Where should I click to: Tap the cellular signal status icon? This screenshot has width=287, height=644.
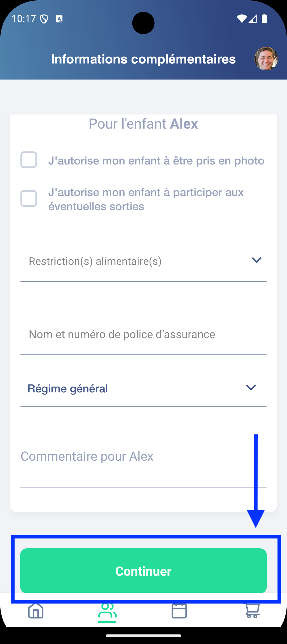pyautogui.click(x=253, y=19)
